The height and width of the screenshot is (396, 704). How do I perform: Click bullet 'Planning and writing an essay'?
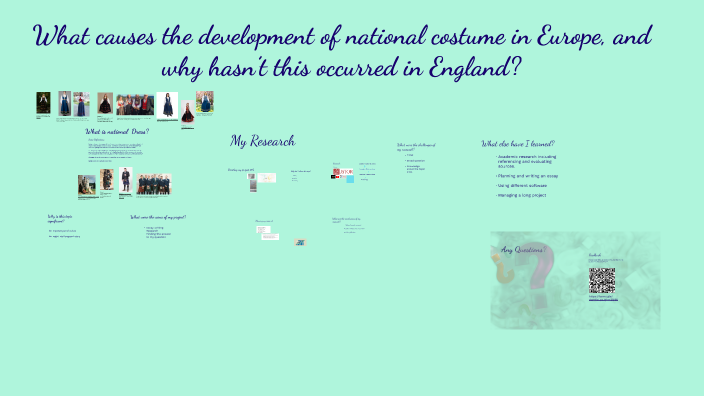[x=527, y=176]
